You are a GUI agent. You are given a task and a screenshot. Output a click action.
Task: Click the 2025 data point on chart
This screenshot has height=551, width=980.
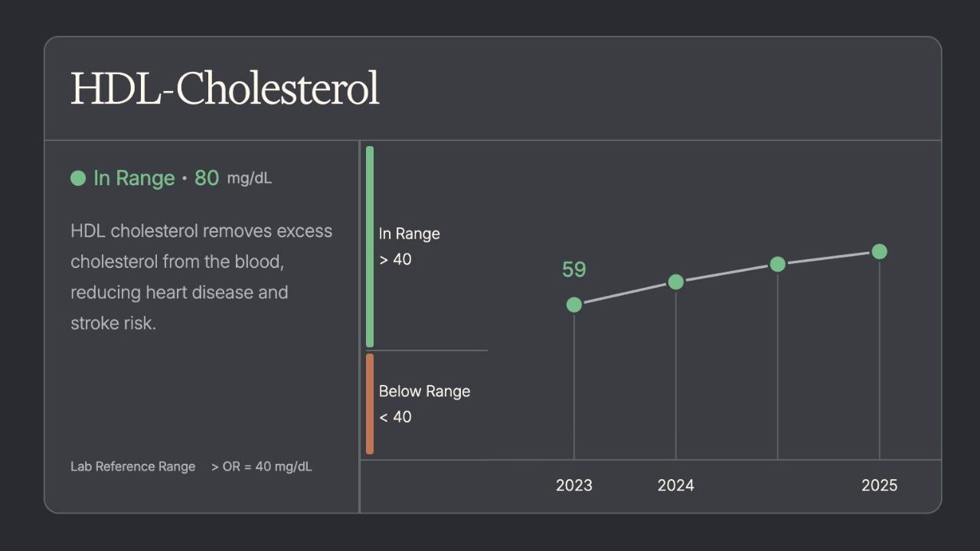(x=879, y=252)
